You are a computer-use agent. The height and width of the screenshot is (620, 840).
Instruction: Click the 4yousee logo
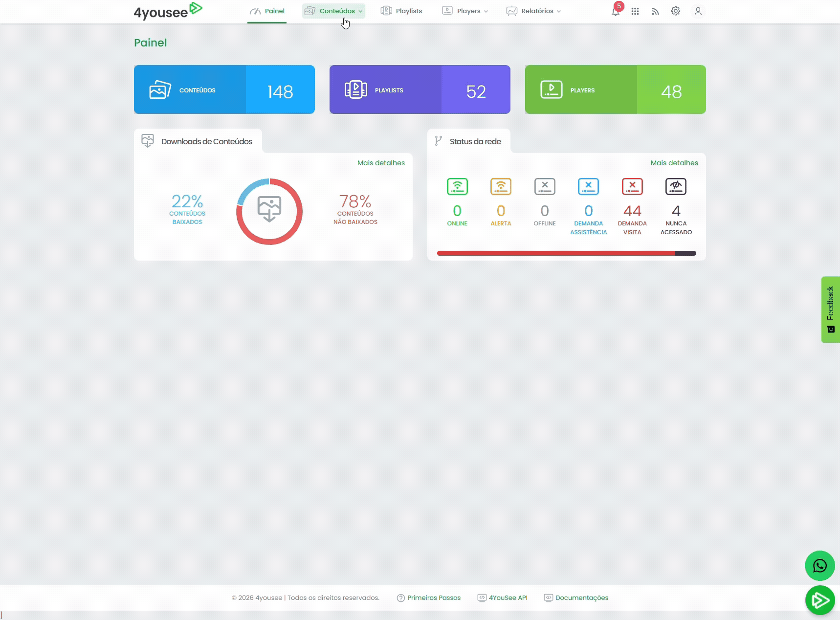(x=168, y=11)
